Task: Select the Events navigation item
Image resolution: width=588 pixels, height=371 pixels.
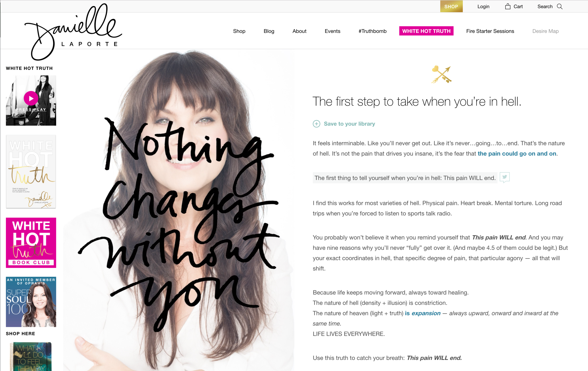Action: pyautogui.click(x=332, y=31)
